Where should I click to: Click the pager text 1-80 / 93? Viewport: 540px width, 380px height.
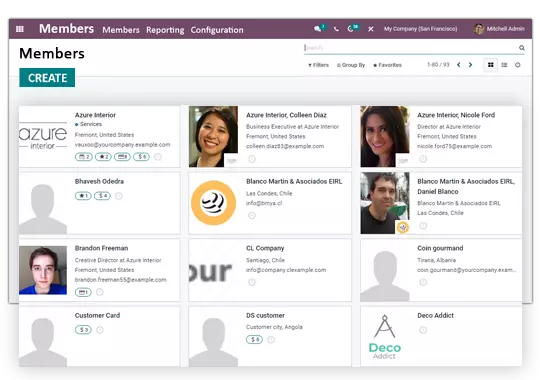pyautogui.click(x=438, y=65)
